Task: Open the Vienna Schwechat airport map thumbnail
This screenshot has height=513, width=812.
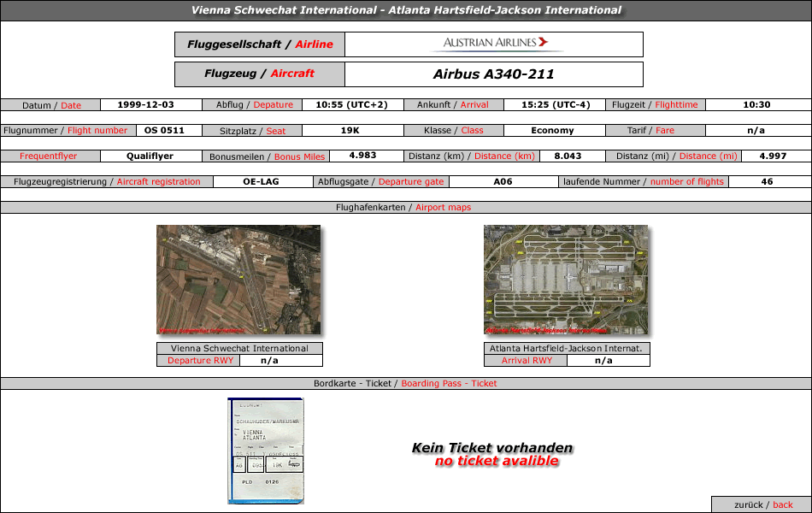Action: (238, 280)
